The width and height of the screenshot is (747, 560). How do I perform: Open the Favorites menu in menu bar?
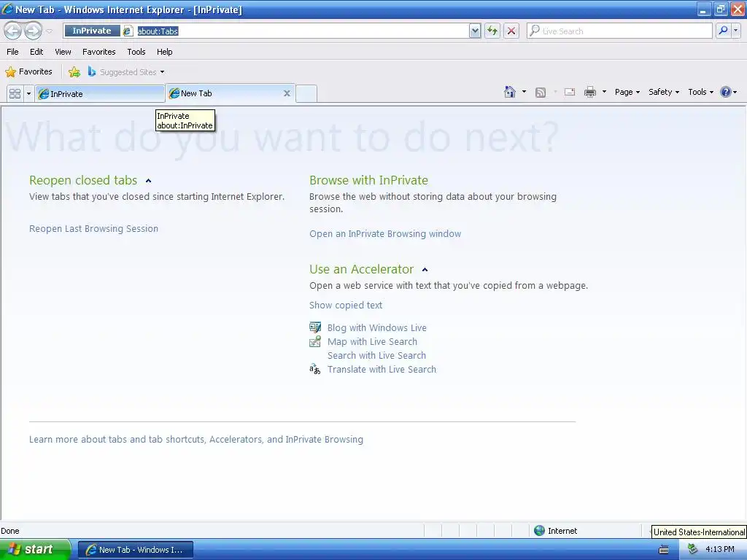[98, 52]
